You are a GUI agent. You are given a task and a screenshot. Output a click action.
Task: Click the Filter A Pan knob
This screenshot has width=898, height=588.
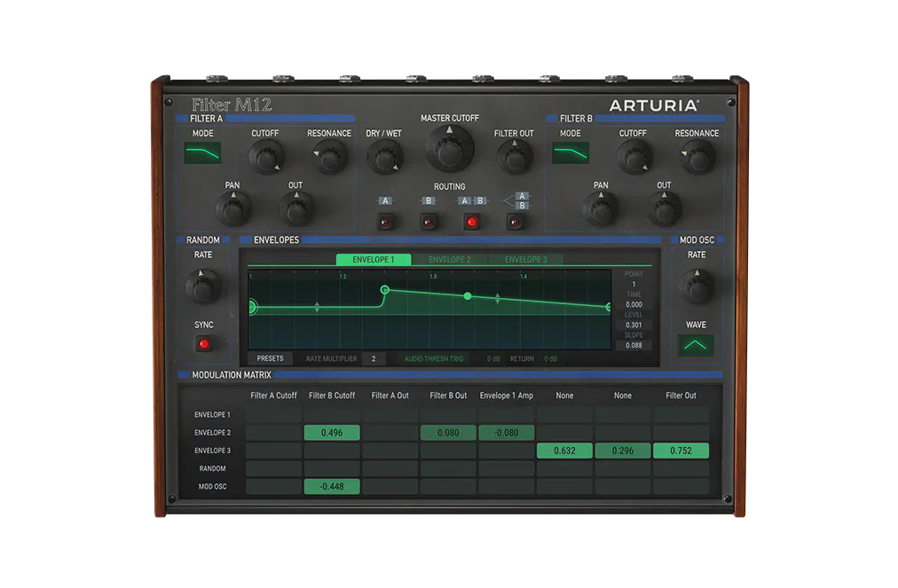pos(232,210)
